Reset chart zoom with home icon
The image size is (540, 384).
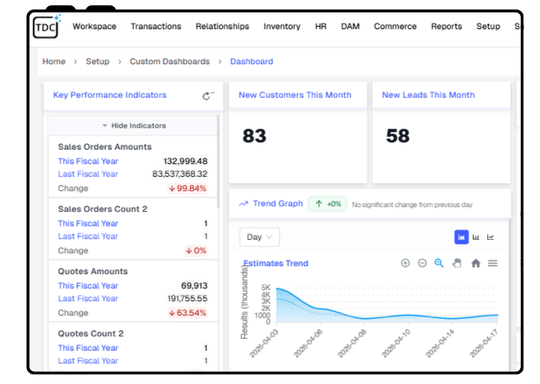tap(476, 263)
